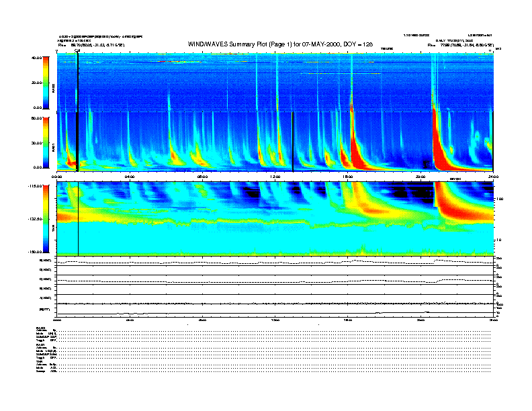This screenshot has height=411, width=532.
Task: Click the 100 label on TNR right axis
Action: [x=500, y=199]
